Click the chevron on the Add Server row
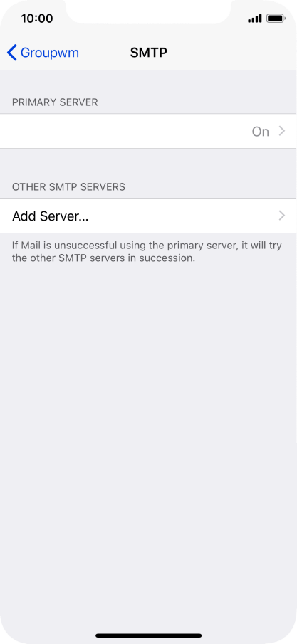The image size is (297, 644). tap(282, 216)
